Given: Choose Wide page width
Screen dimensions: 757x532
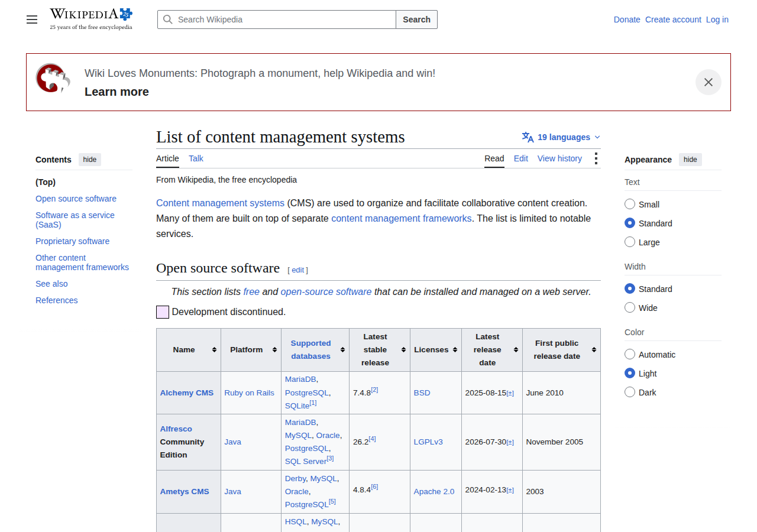Looking at the screenshot, I should (630, 307).
